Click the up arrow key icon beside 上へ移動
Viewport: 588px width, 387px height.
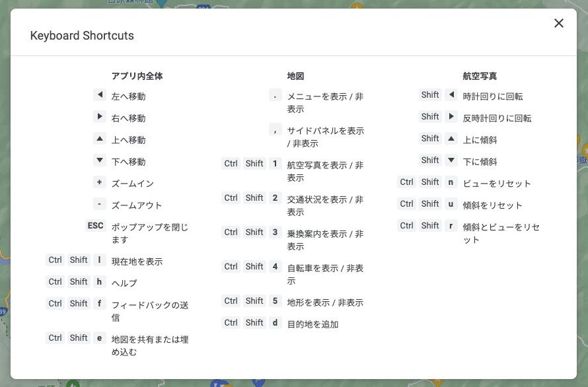(99, 139)
